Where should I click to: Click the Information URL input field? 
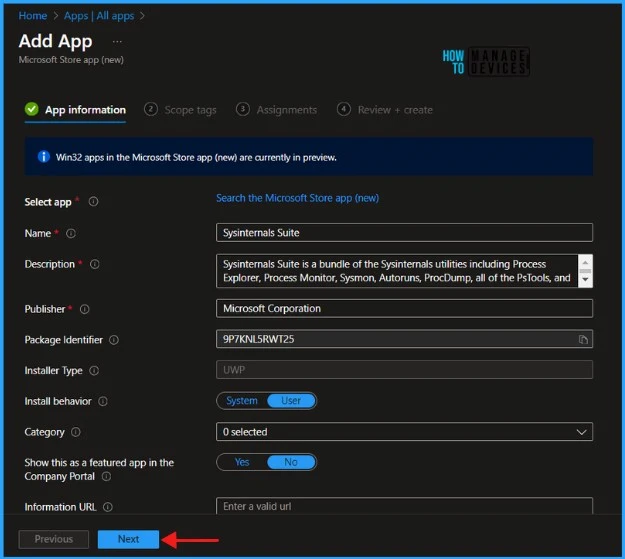point(404,506)
